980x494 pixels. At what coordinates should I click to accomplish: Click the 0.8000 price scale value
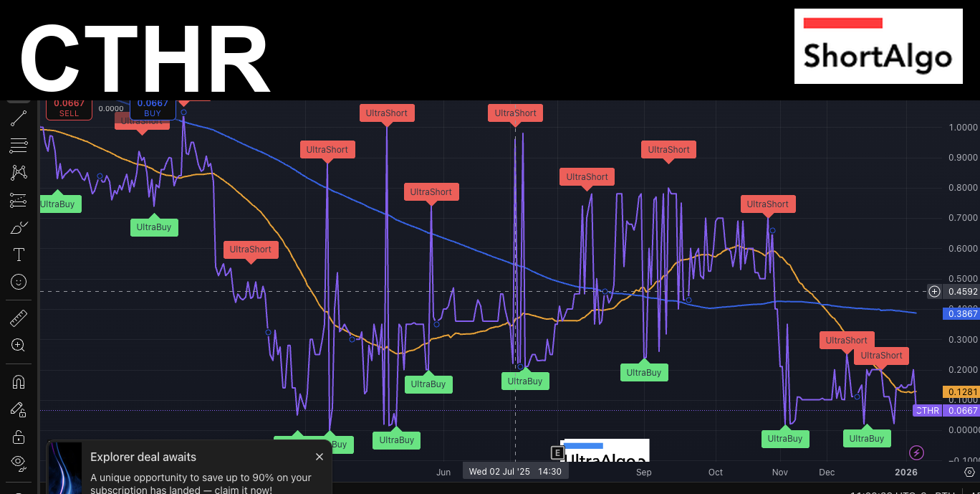pyautogui.click(x=963, y=188)
